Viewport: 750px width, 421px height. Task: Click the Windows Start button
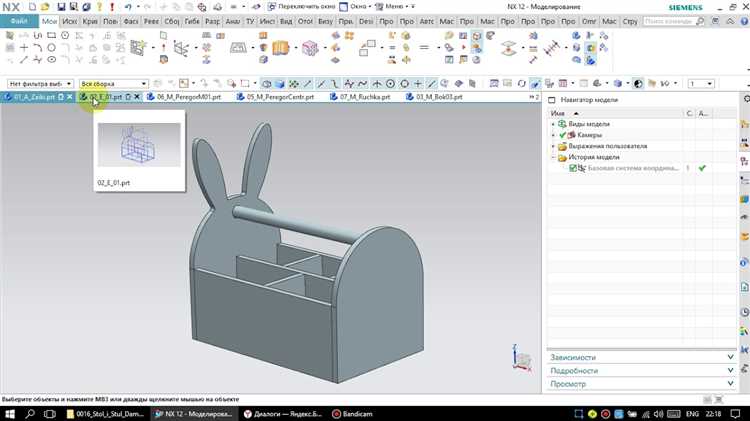[10, 414]
